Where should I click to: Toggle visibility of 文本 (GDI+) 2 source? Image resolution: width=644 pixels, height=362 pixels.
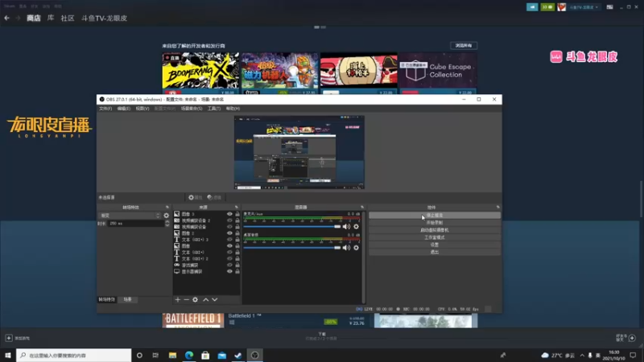click(229, 258)
